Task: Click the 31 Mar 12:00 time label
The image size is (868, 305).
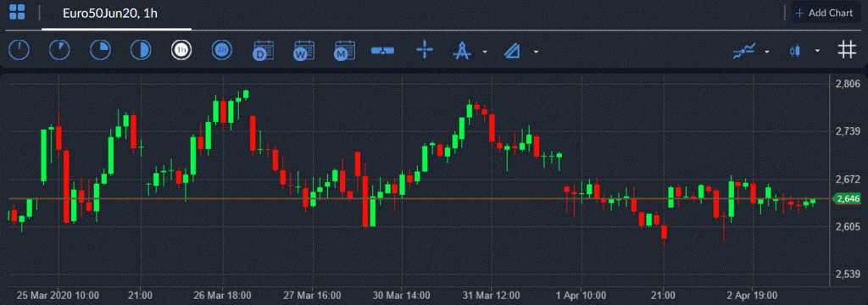Action: pyautogui.click(x=491, y=295)
